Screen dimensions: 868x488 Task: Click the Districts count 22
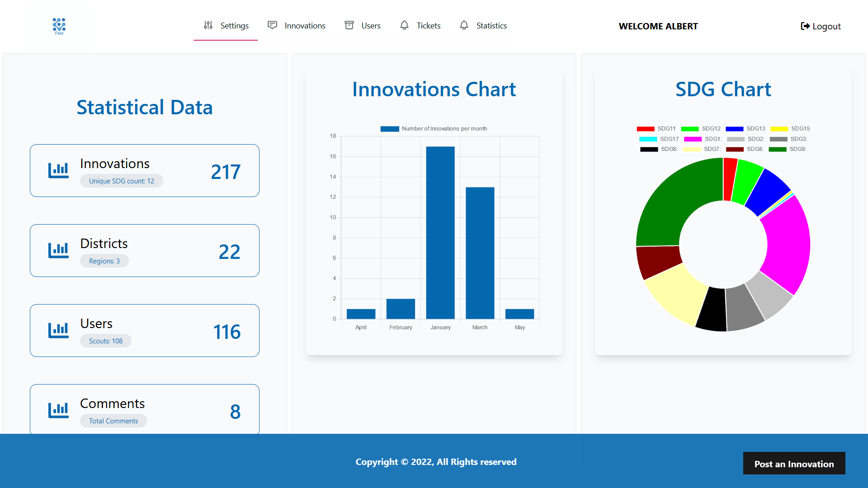coord(229,252)
